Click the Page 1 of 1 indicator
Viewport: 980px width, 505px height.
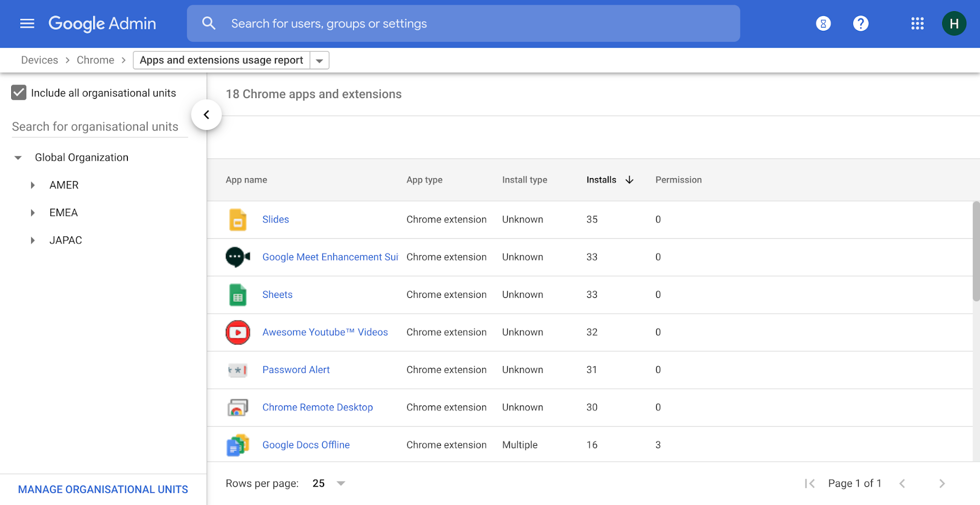click(854, 484)
